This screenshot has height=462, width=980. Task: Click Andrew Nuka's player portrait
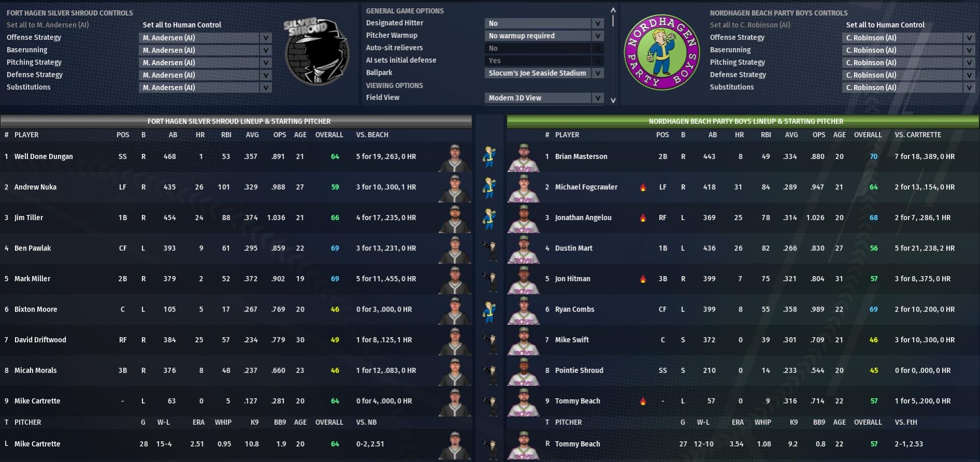click(455, 187)
